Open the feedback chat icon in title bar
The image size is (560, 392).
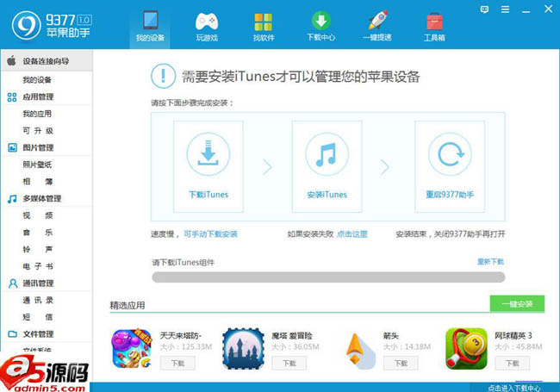(x=484, y=9)
